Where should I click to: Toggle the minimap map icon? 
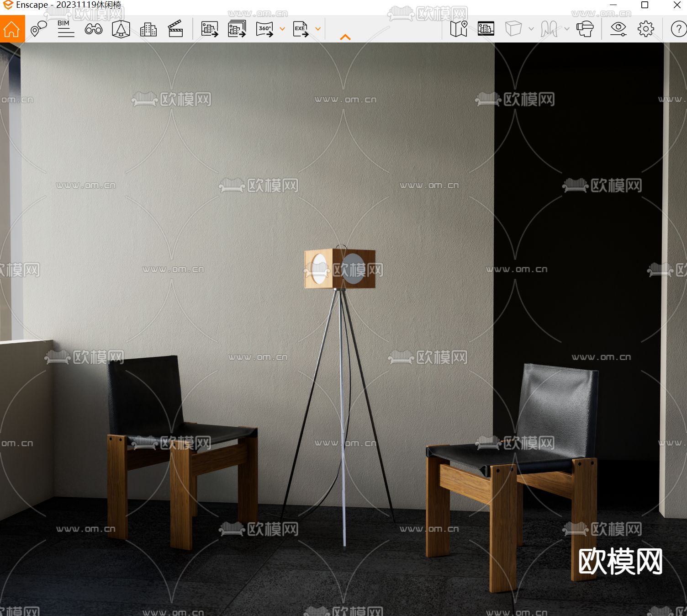tap(459, 29)
